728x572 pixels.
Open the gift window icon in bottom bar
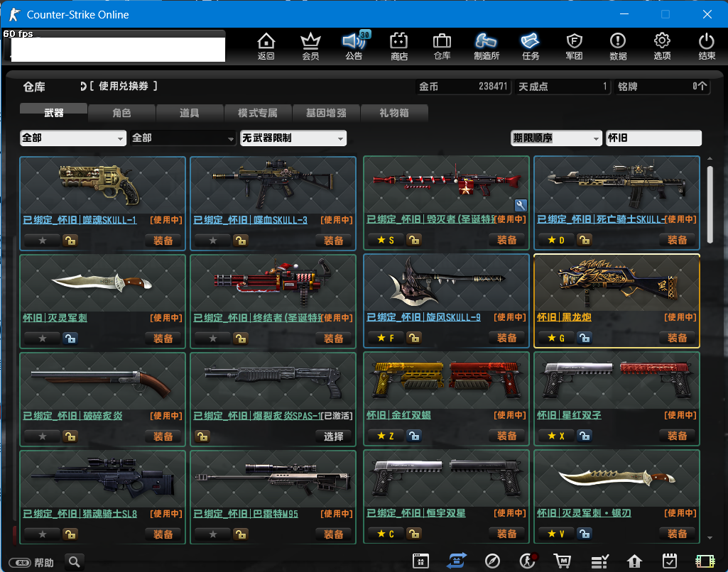tap(420, 561)
